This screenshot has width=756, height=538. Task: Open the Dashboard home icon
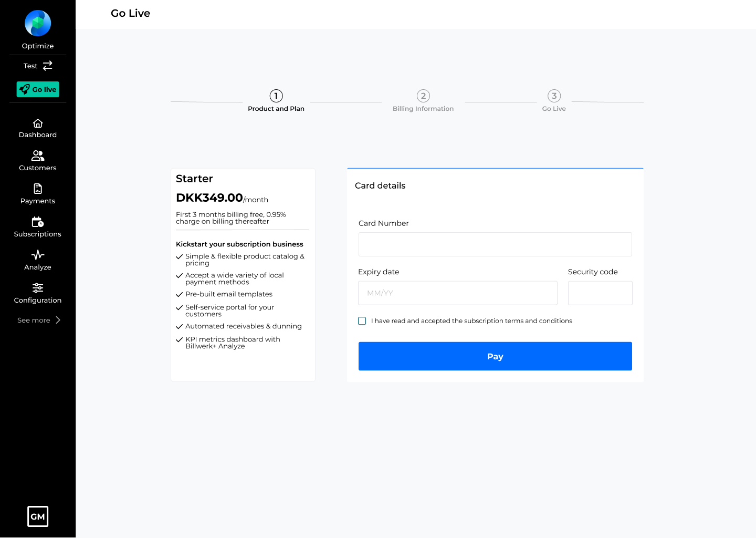[38, 123]
